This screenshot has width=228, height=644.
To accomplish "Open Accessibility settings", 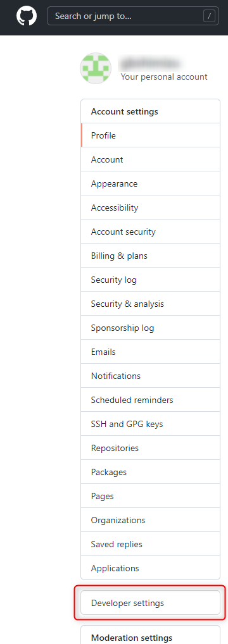I will [151, 208].
